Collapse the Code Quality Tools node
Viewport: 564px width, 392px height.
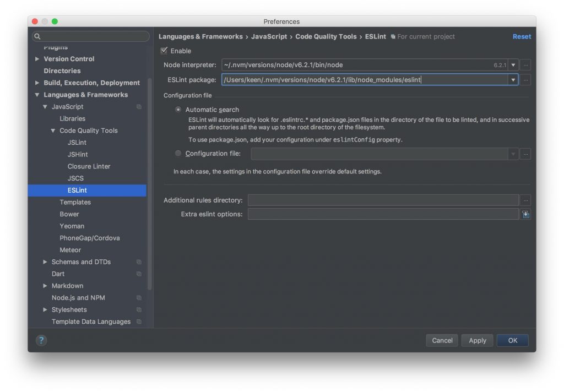(53, 130)
